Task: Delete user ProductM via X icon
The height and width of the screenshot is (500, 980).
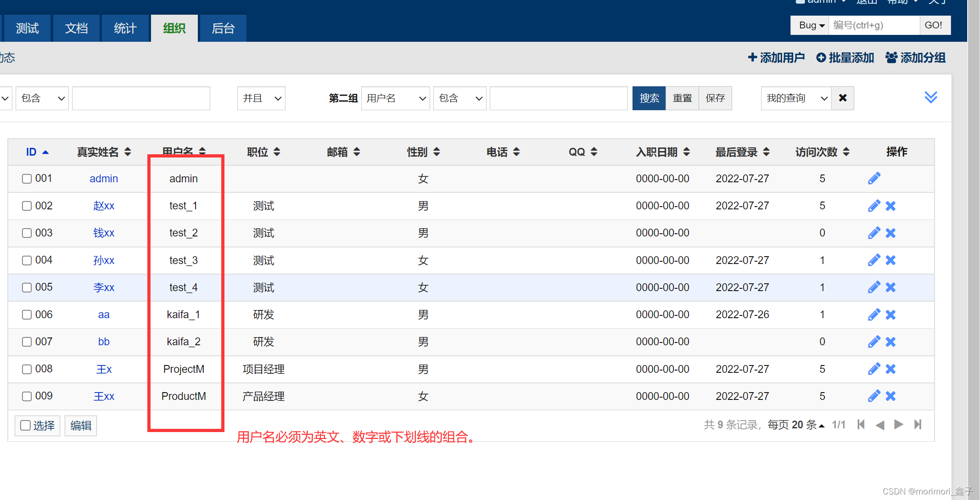Action: tap(890, 396)
